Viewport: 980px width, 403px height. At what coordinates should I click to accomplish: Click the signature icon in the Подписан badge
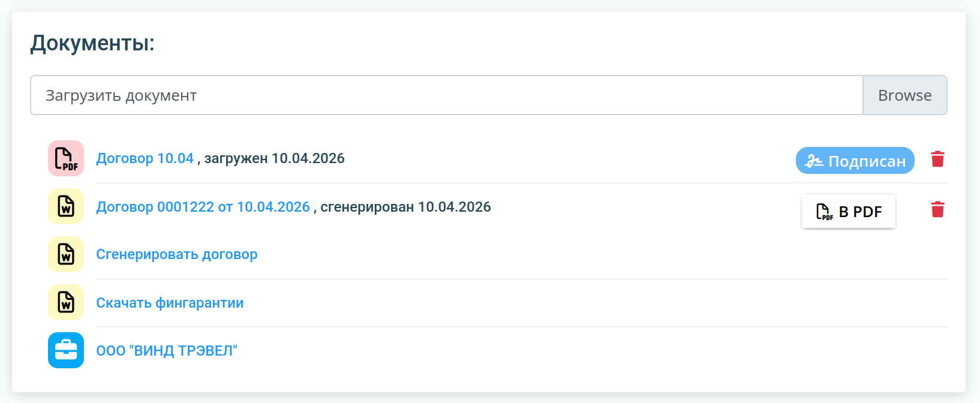(814, 161)
